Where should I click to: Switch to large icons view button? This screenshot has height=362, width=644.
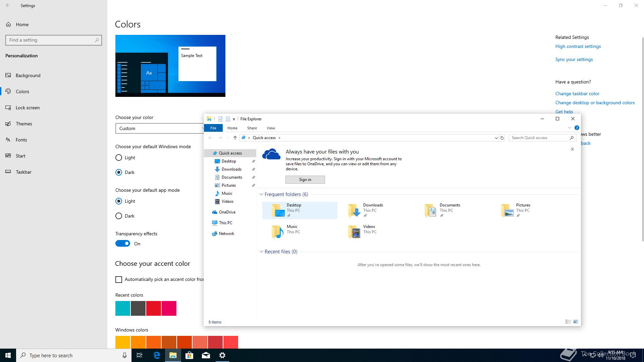(576, 322)
